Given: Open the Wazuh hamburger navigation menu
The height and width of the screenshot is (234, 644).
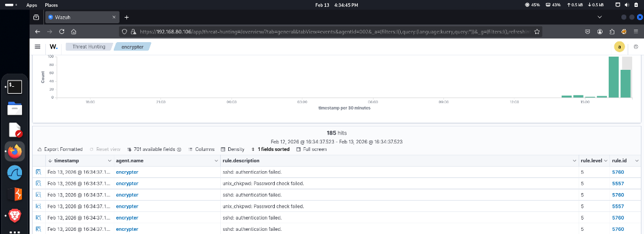Looking at the screenshot, I should click(37, 47).
